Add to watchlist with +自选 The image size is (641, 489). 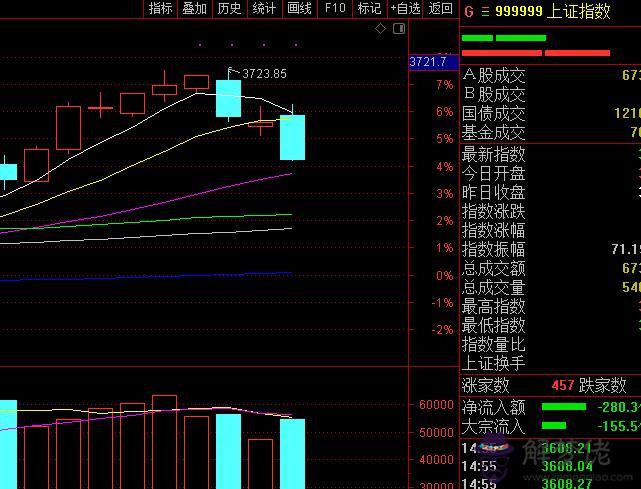(404, 9)
